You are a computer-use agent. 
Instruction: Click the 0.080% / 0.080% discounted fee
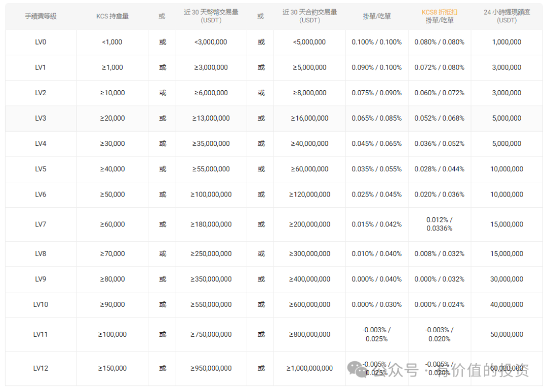[x=440, y=42]
